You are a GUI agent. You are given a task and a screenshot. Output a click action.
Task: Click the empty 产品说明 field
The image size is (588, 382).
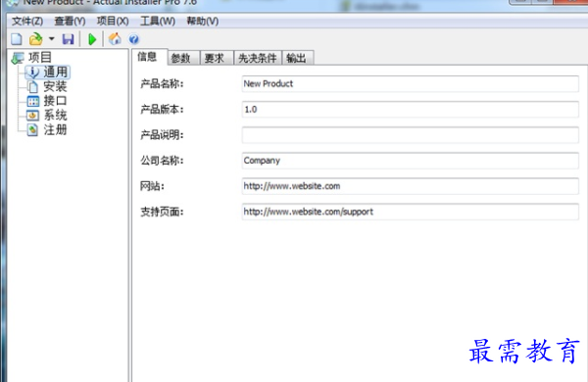point(411,135)
